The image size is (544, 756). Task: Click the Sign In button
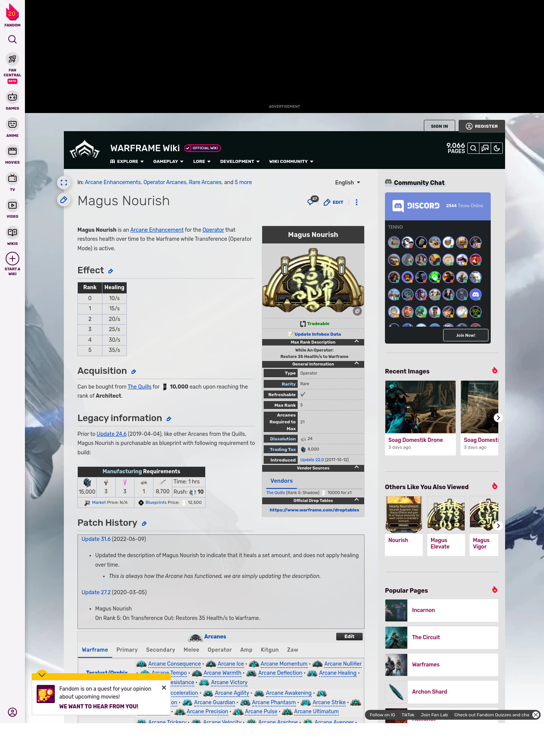coord(439,126)
